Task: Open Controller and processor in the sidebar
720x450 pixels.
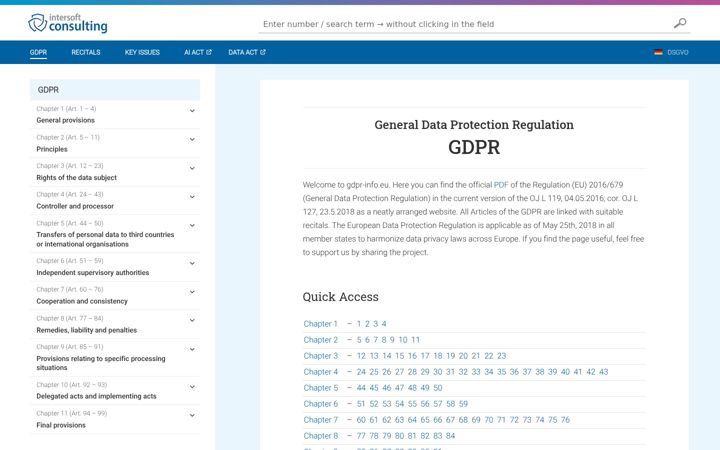Action: (75, 206)
